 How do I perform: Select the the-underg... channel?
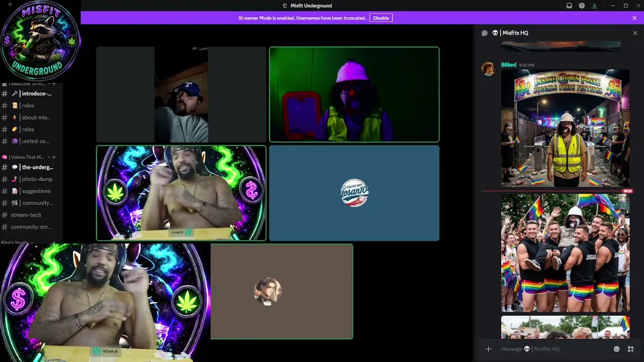click(x=31, y=167)
